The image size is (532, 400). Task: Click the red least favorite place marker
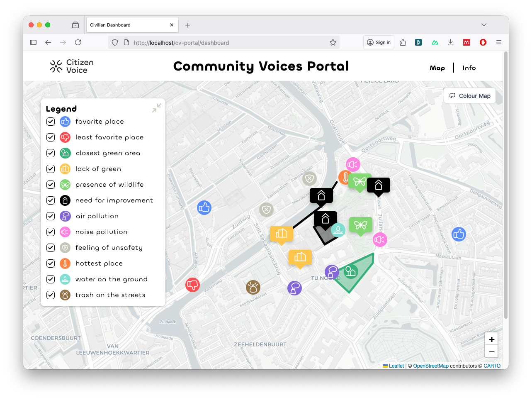coord(192,285)
